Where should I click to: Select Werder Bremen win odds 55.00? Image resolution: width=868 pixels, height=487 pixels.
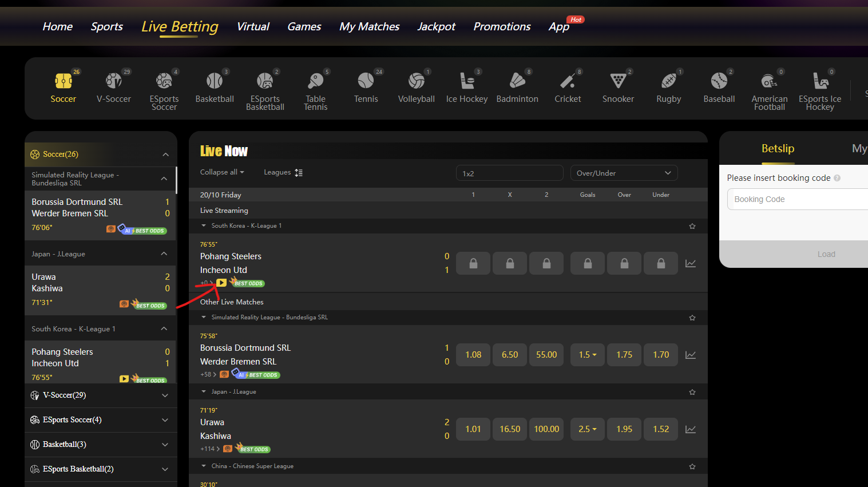546,355
